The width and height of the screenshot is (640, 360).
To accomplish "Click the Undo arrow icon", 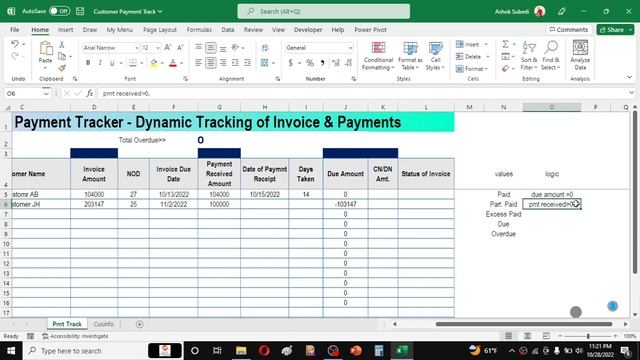I will [x=15, y=44].
